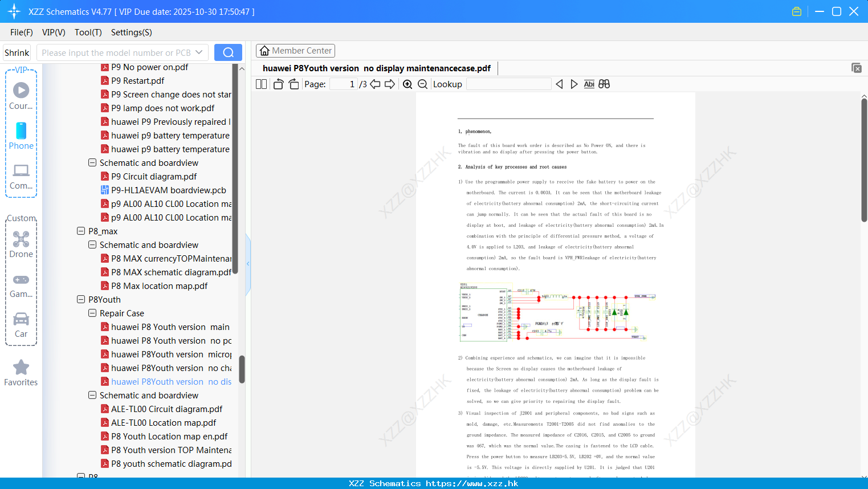
Task: Collapse the P8Youth node
Action: (x=81, y=300)
